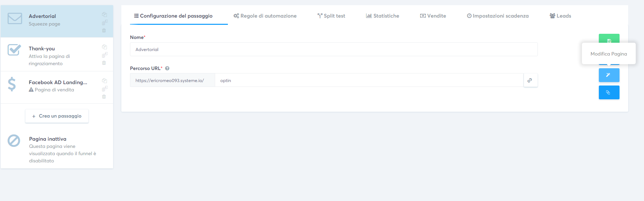
Task: Switch to the Leads tab
Action: 560,16
